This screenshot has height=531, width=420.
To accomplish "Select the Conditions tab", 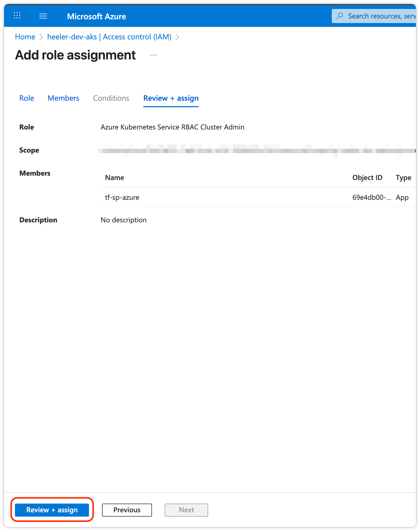I will pos(111,98).
